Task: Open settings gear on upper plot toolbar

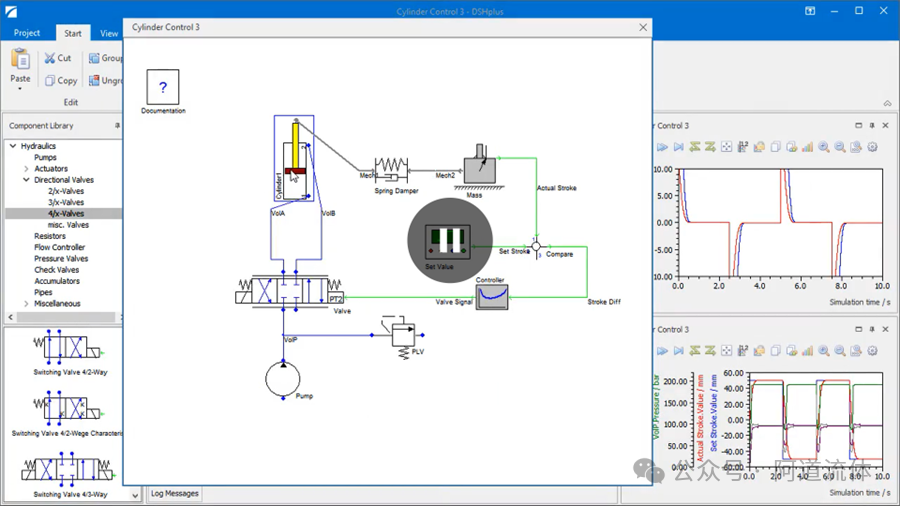Action: click(x=872, y=147)
